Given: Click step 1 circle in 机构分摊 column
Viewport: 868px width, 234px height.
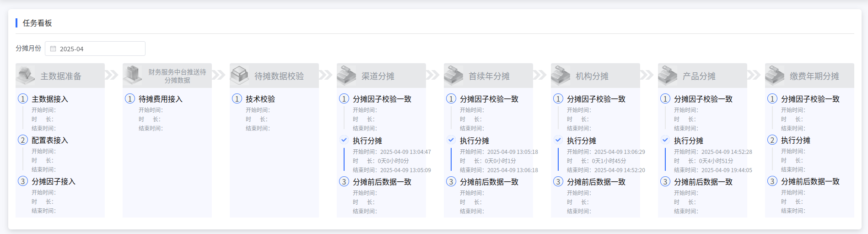Looking at the screenshot, I should pyautogui.click(x=558, y=98).
